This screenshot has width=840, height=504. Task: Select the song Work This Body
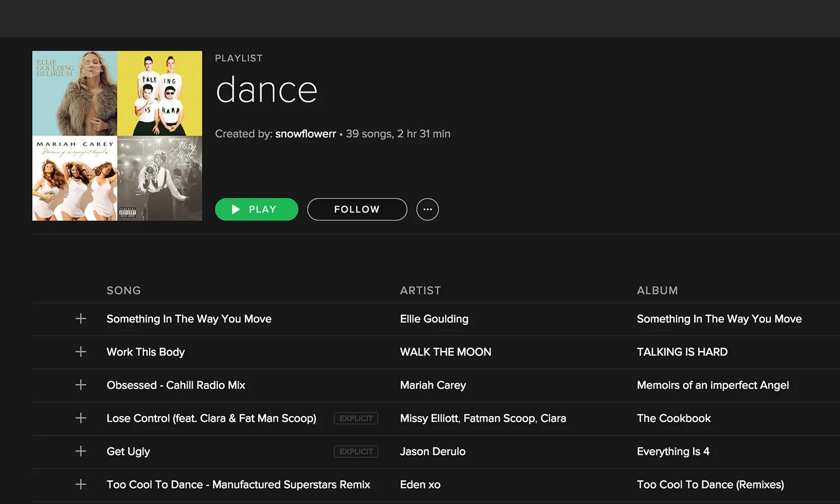146,352
